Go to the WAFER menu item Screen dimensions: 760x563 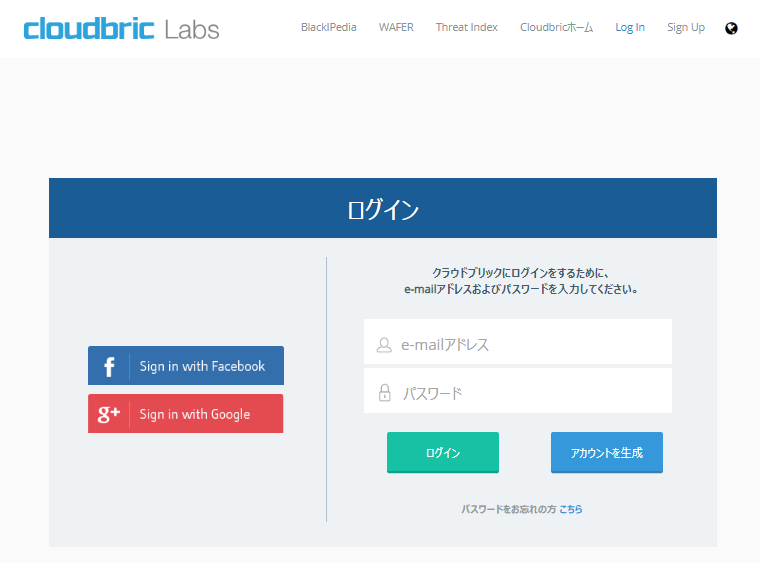(396, 27)
